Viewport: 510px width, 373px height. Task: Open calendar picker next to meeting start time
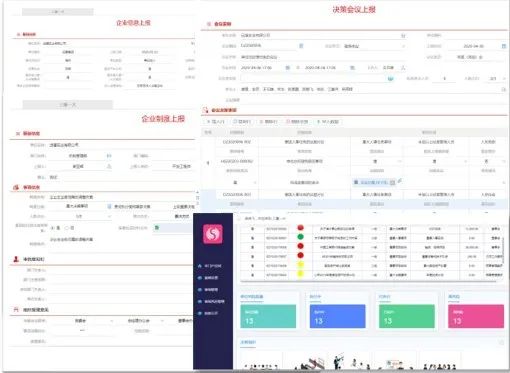pos(287,68)
